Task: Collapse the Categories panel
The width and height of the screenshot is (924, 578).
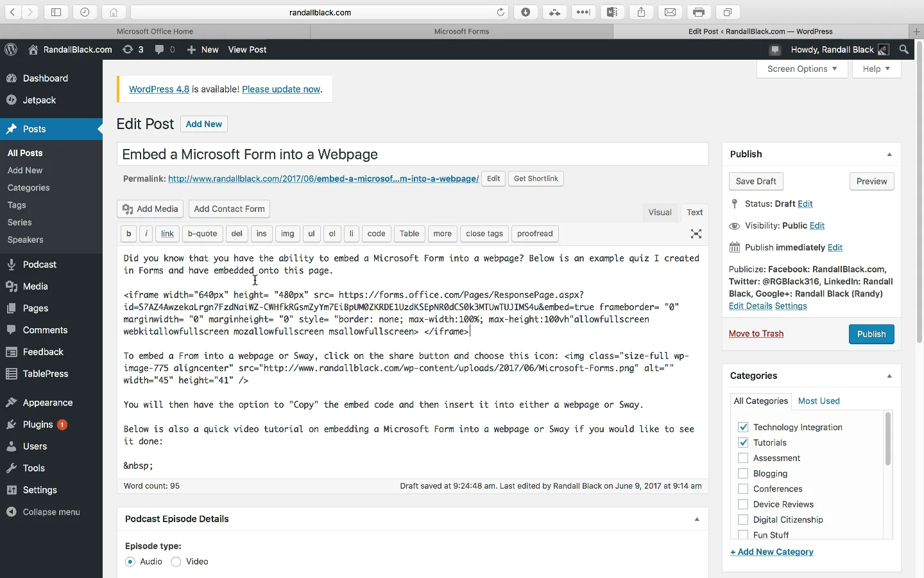Action: click(889, 376)
